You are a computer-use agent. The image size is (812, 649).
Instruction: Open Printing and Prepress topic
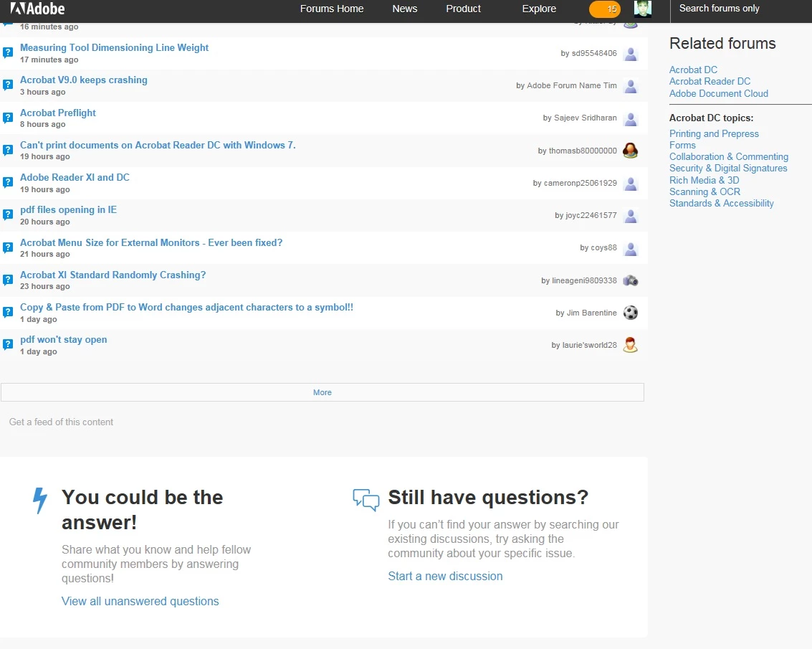[714, 133]
